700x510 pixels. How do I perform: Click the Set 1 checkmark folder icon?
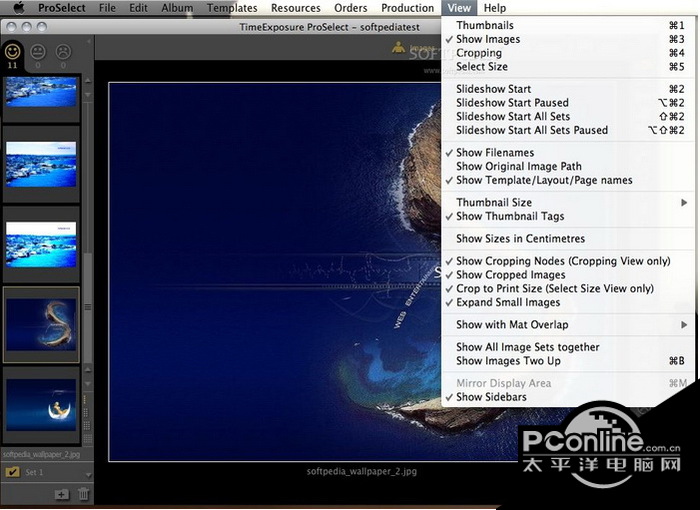[13, 471]
